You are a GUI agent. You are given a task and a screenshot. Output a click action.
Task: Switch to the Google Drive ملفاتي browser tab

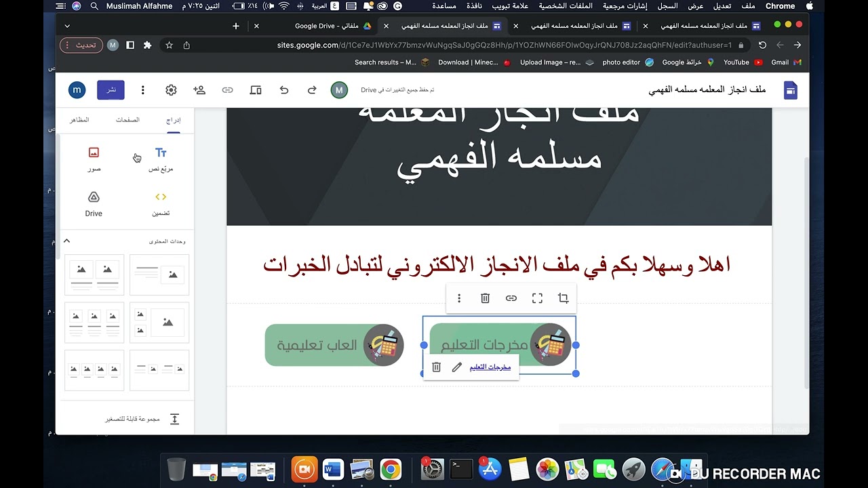325,26
